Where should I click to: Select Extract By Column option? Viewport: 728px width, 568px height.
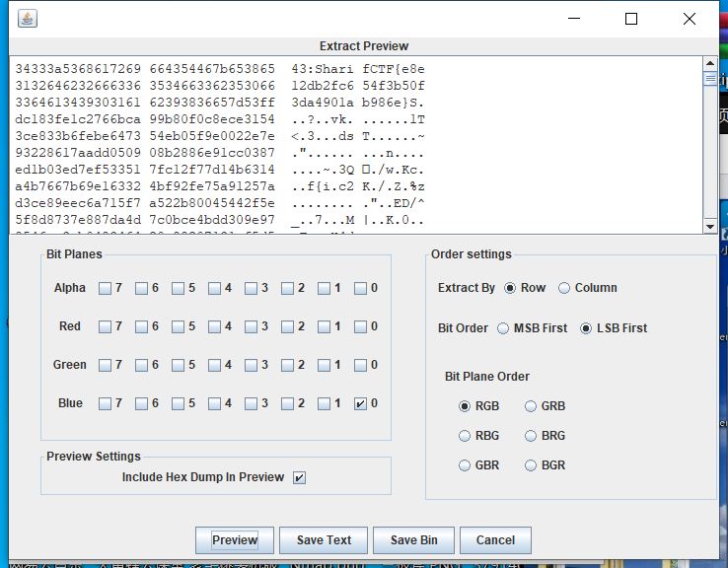tap(564, 288)
